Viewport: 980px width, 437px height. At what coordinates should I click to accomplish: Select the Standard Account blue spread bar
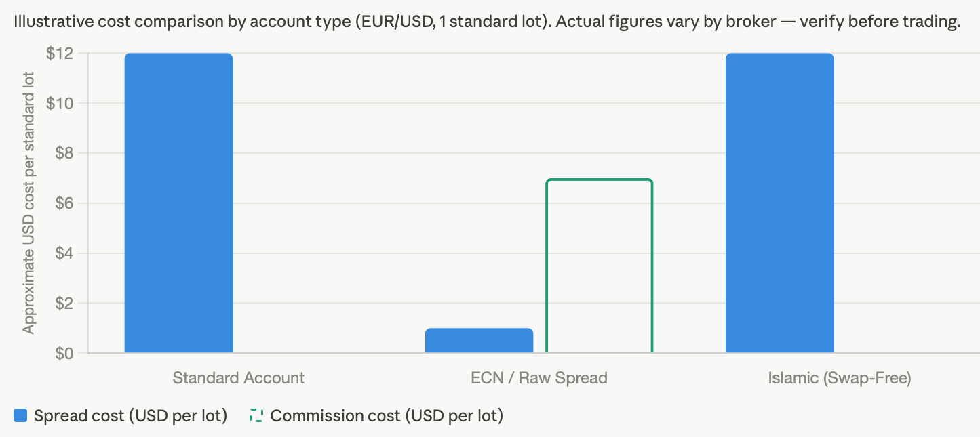(179, 203)
